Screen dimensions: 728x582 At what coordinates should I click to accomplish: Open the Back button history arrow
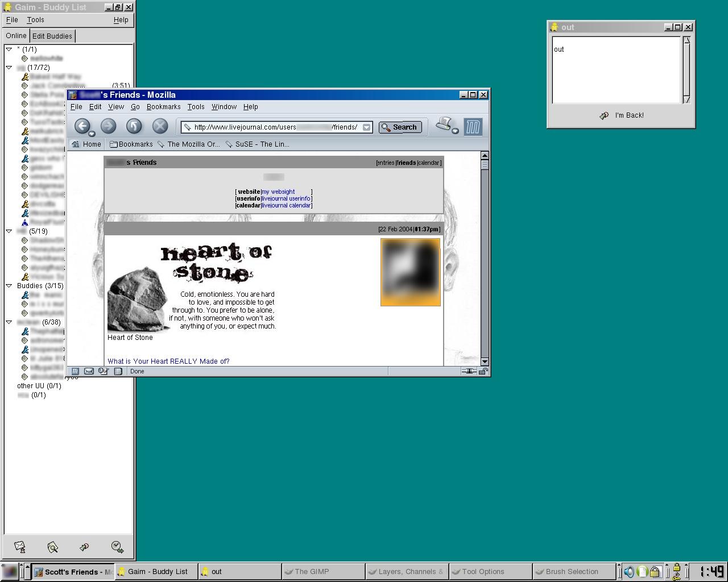pos(92,134)
